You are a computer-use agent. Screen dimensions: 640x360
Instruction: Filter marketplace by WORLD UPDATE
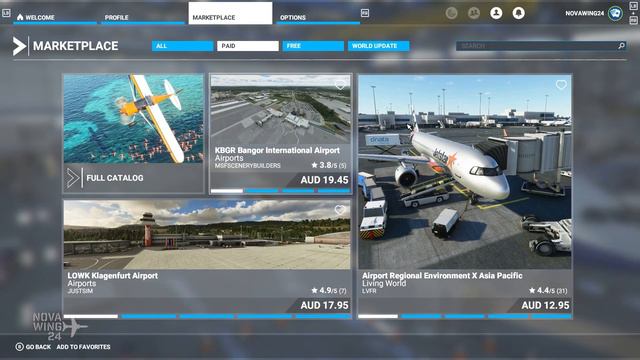(x=378, y=46)
